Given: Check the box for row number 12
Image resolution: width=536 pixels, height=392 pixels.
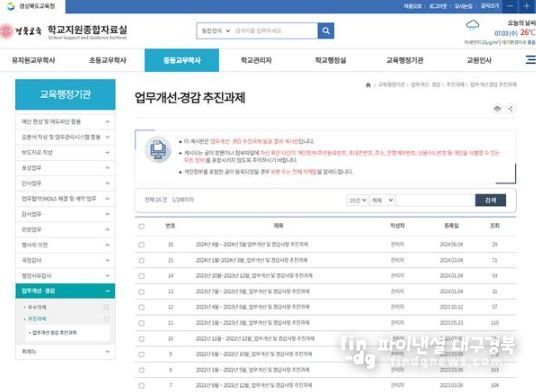Looking at the screenshot, I should (x=142, y=307).
